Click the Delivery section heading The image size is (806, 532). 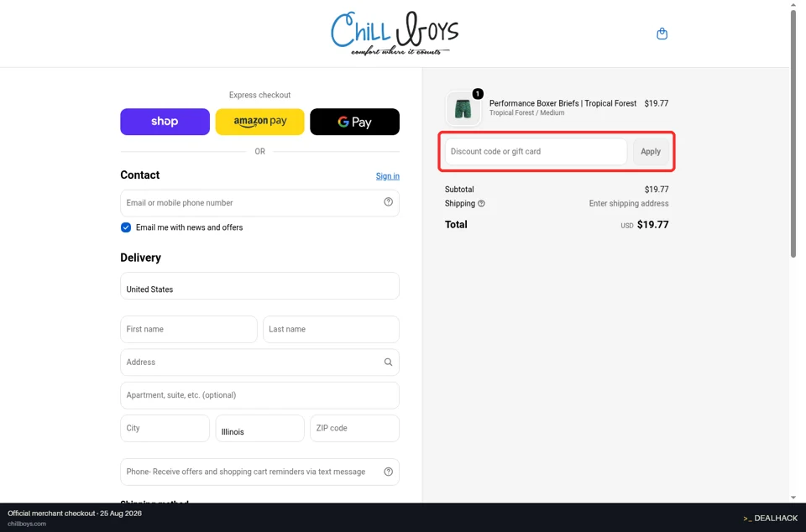(141, 258)
